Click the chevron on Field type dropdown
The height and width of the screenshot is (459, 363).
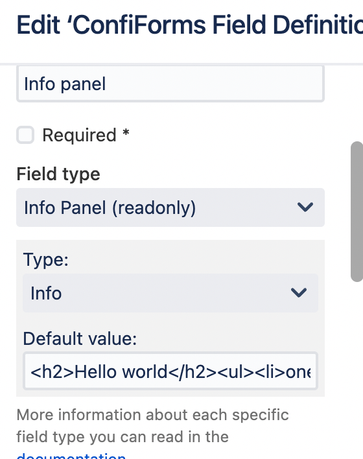click(x=305, y=207)
